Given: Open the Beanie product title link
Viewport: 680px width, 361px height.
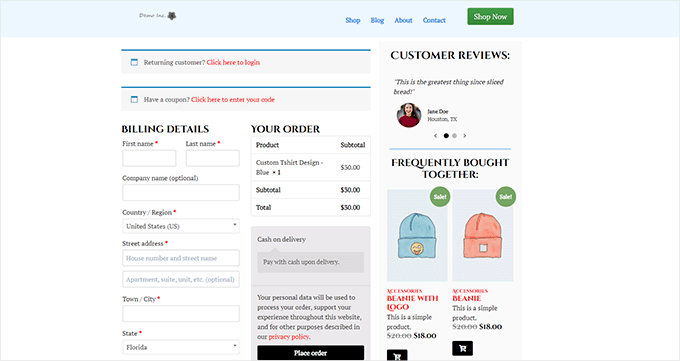Looking at the screenshot, I should tap(467, 299).
